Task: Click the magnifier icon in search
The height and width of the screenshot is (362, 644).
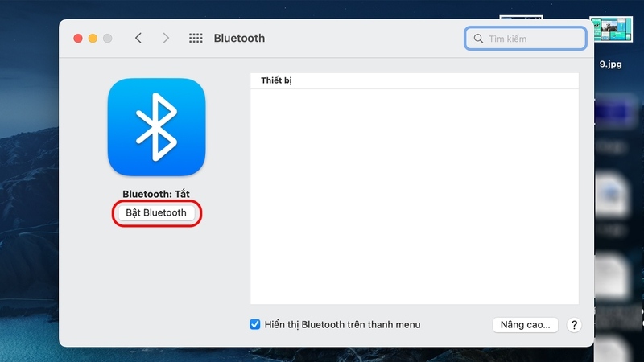Action: [x=478, y=39]
